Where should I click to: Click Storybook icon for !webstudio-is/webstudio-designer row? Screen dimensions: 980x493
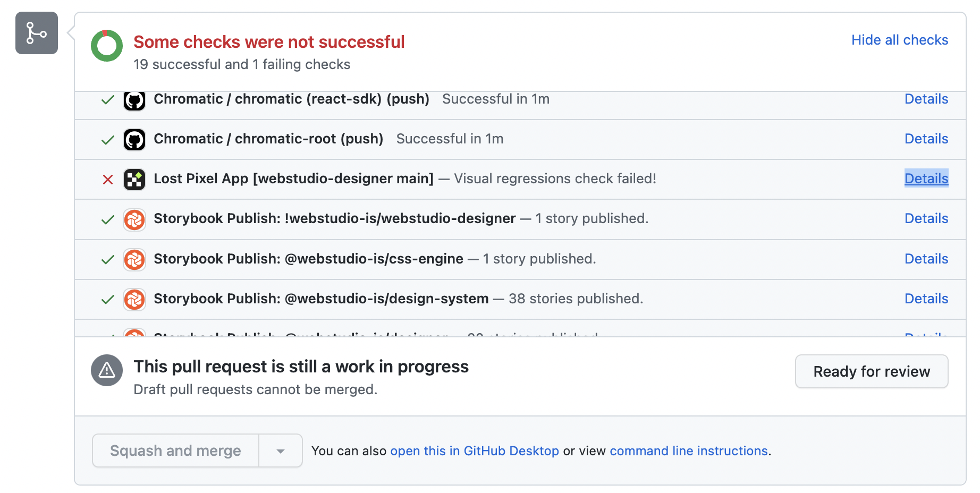pyautogui.click(x=134, y=219)
